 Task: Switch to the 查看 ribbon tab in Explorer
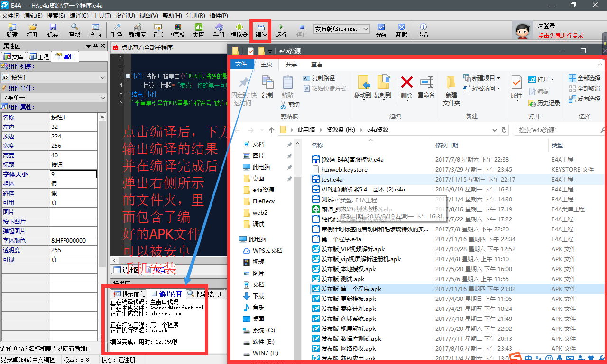(317, 64)
